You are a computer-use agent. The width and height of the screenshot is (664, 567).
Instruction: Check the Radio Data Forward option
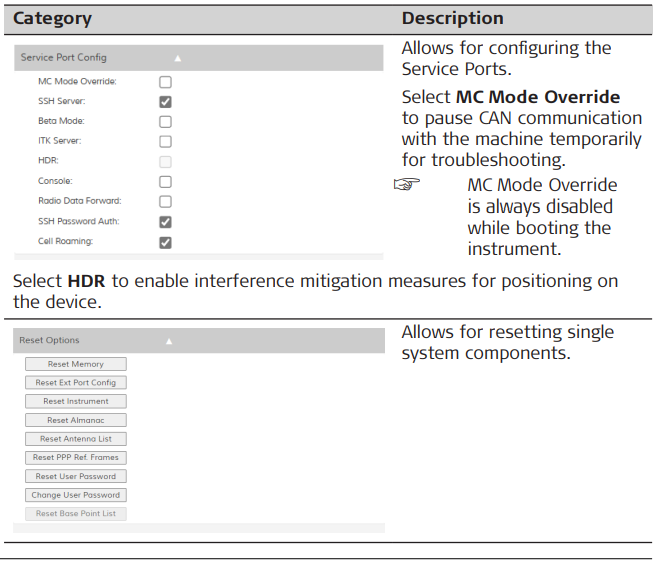pyautogui.click(x=165, y=202)
